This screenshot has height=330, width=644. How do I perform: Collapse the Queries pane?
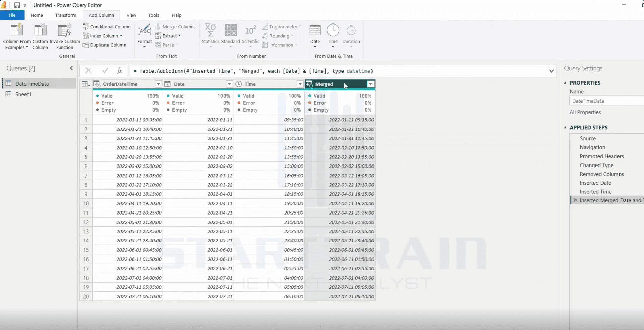click(x=71, y=68)
